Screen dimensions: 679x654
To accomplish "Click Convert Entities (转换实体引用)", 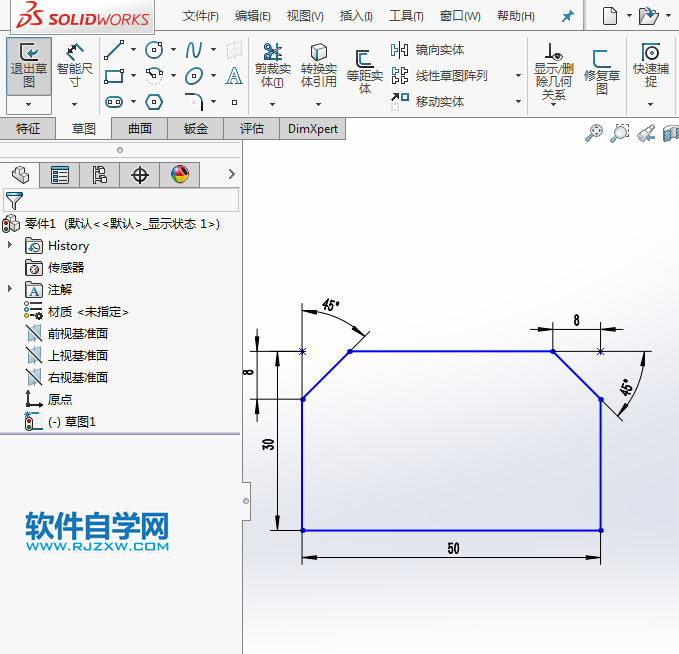I will pos(319,66).
